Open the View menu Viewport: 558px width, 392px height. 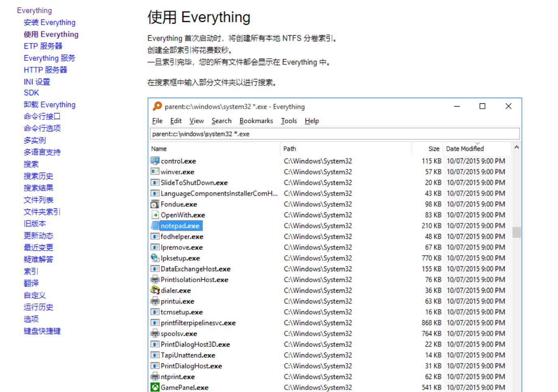(x=197, y=121)
